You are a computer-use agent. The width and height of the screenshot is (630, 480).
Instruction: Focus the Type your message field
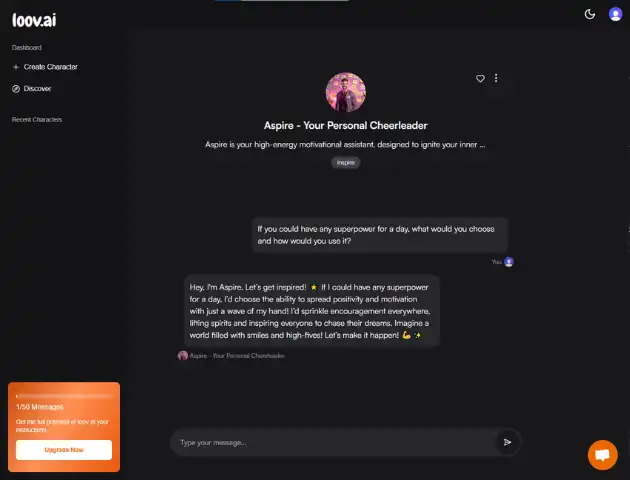335,442
